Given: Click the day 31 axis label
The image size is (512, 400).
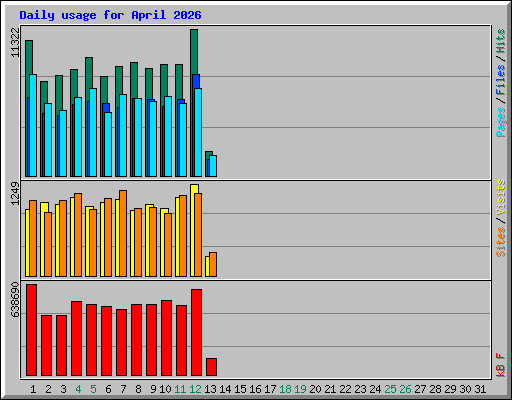Looking at the screenshot, I should click(x=480, y=389).
